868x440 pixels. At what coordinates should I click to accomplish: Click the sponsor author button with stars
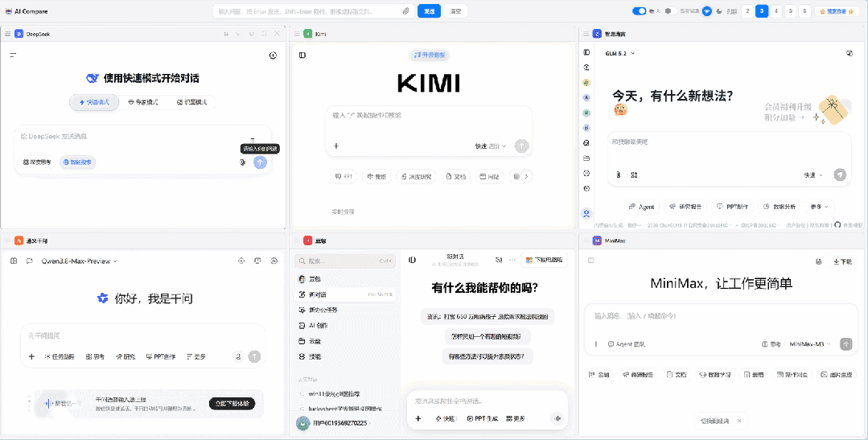[837, 11]
